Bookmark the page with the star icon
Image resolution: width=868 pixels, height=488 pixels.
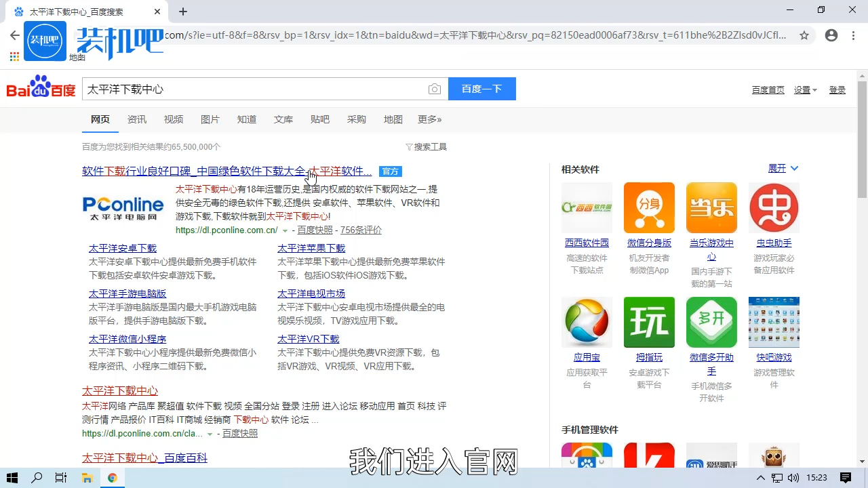(804, 35)
